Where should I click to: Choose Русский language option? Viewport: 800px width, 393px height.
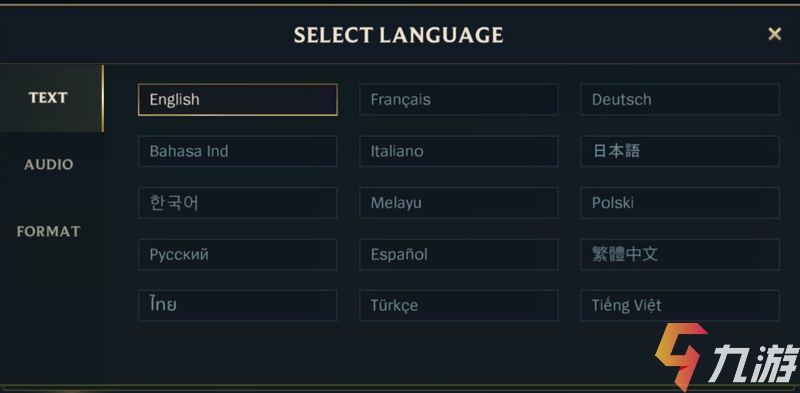click(238, 254)
